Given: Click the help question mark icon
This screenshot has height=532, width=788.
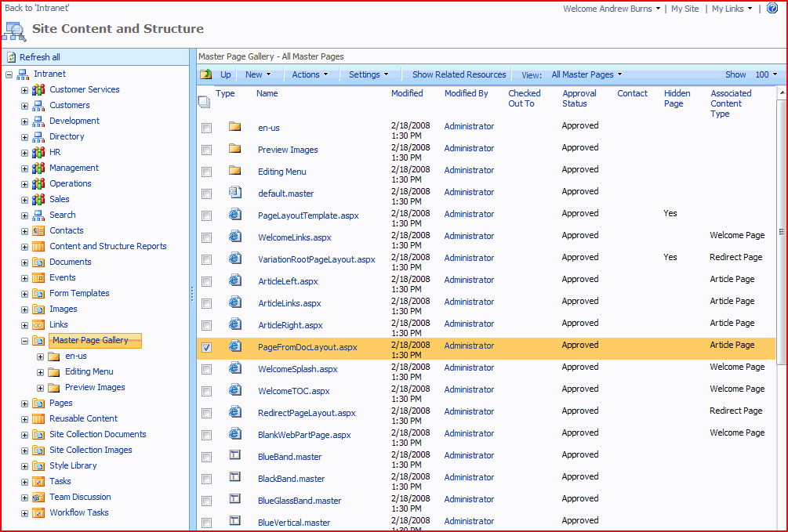Looking at the screenshot, I should pyautogui.click(x=772, y=9).
